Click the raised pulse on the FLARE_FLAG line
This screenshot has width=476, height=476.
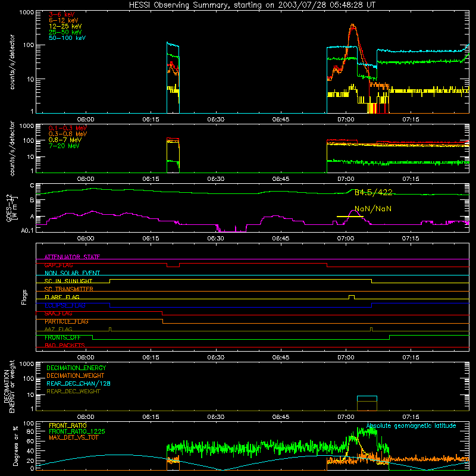pos(352,297)
